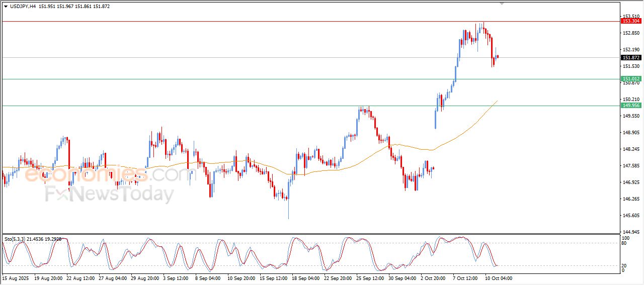The height and width of the screenshot is (285, 644).
Task: Click the green horizontal line at 149.956
Action: (201, 106)
